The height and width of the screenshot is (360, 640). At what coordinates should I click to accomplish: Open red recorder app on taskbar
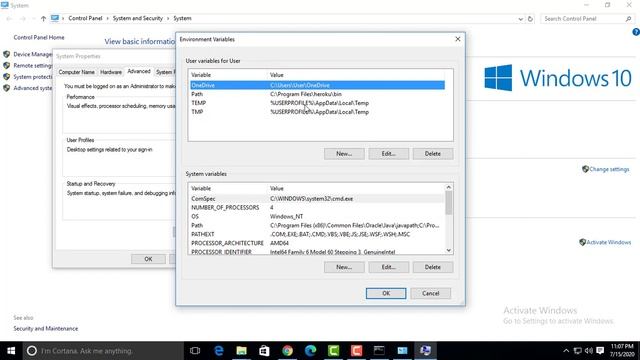point(356,351)
